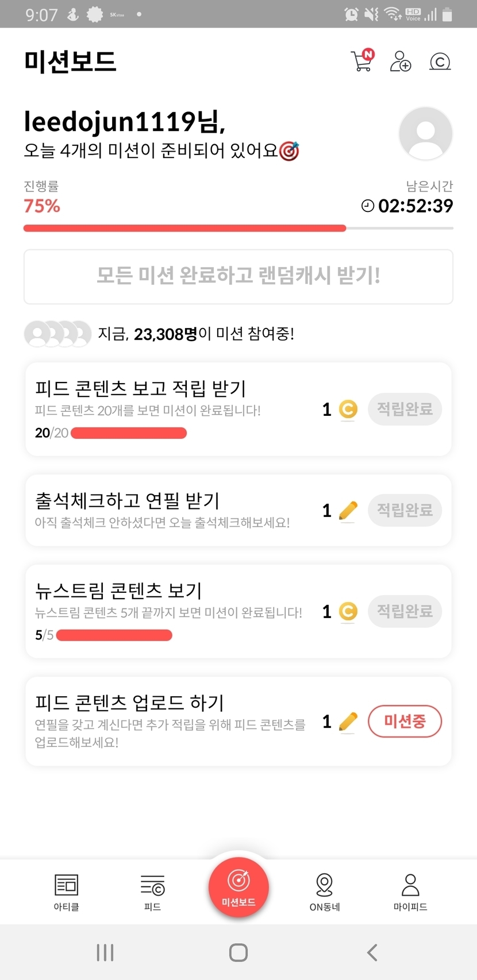Screen dimensions: 477x980
Task: Open the cash coin icon in header
Action: click(x=440, y=61)
